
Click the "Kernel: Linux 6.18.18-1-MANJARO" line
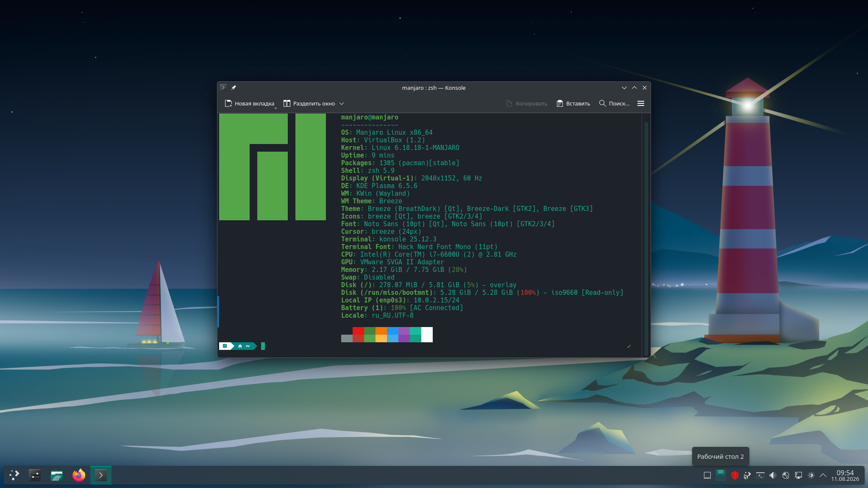pyautogui.click(x=400, y=148)
